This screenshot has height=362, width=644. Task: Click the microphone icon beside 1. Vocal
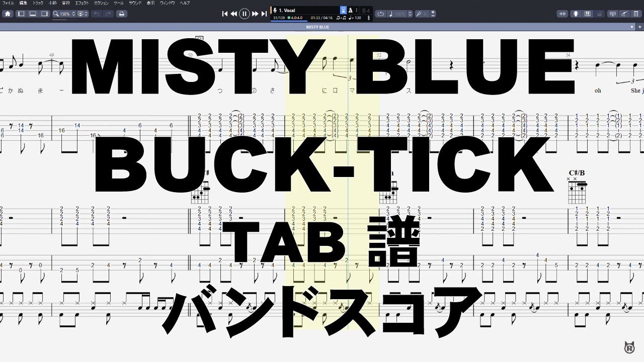coord(275,10)
